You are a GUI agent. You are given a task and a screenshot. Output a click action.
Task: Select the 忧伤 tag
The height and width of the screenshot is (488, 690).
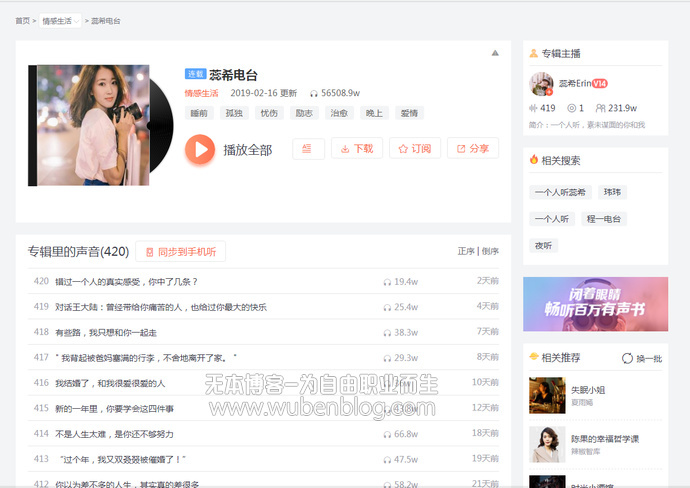point(269,113)
